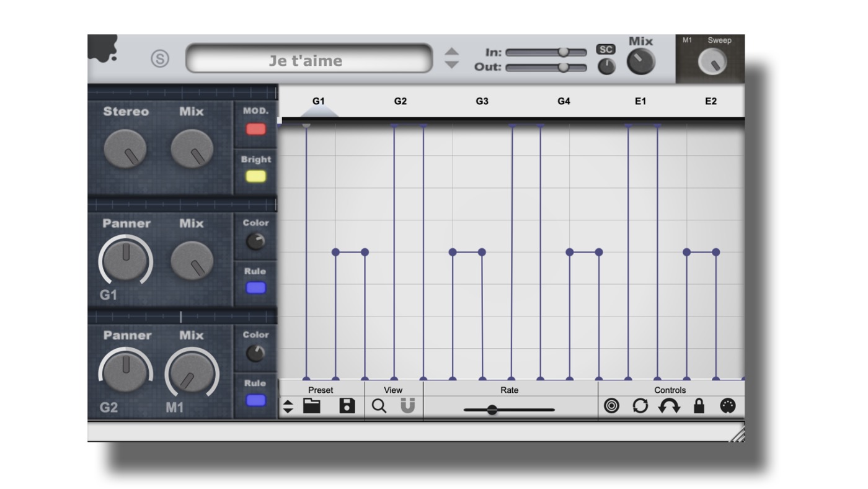Click the Stereo knob

click(x=125, y=150)
